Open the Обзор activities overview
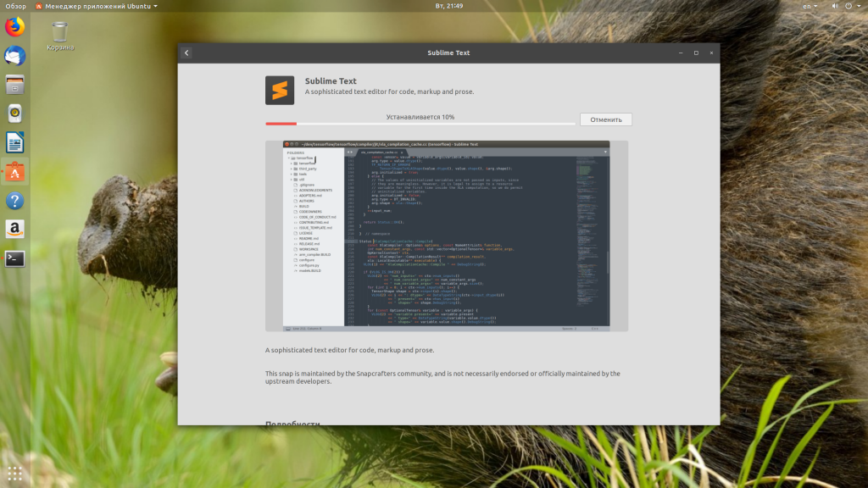The height and width of the screenshot is (488, 868). (x=14, y=6)
